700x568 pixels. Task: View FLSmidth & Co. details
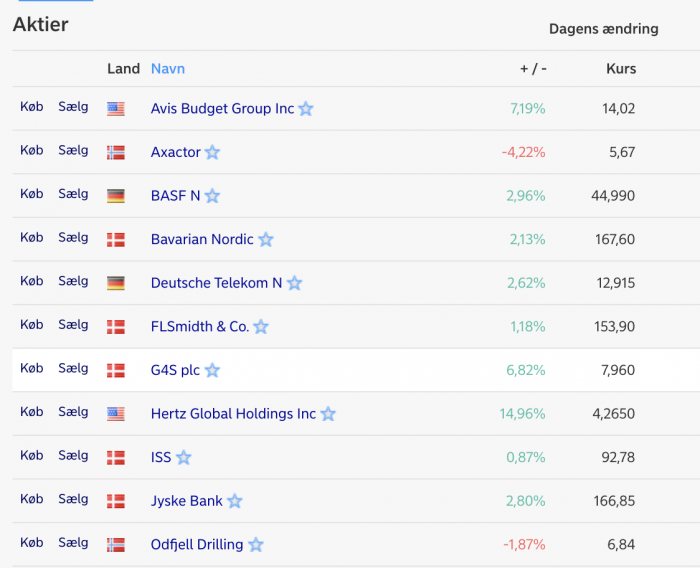pyautogui.click(x=200, y=326)
